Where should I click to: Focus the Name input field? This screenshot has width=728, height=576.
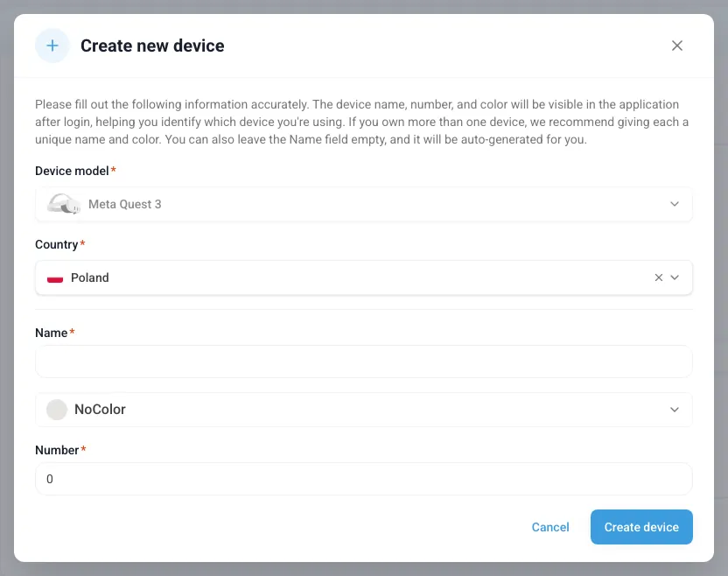coord(363,362)
